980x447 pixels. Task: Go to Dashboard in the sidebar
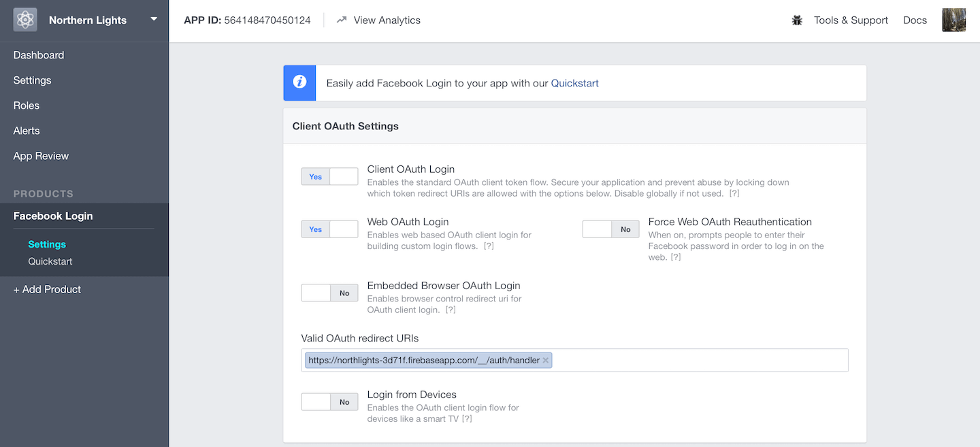(39, 55)
